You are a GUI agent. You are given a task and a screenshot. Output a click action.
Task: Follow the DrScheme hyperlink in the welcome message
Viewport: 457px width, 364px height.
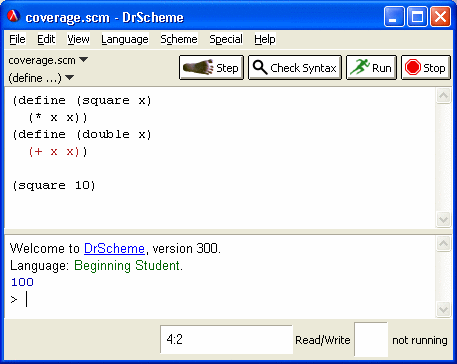click(x=114, y=249)
